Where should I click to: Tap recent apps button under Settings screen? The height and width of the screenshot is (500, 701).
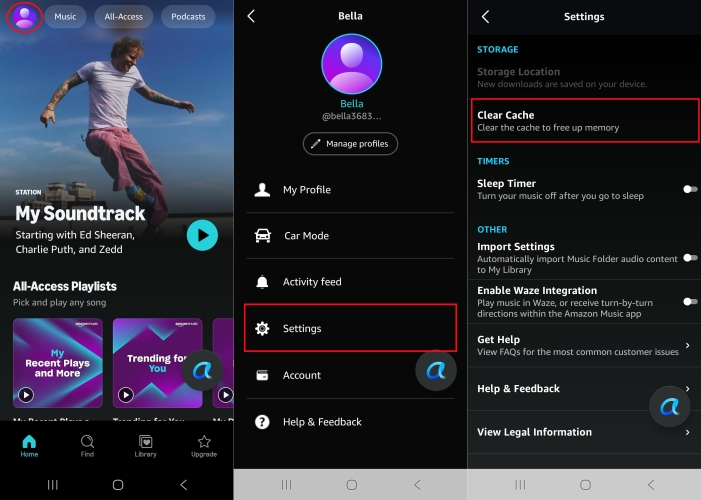tap(520, 485)
